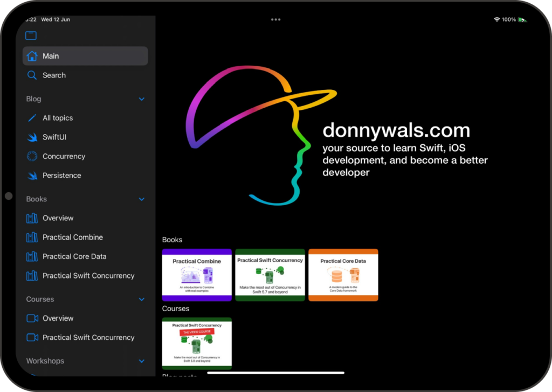Select Main in the sidebar

pos(85,56)
